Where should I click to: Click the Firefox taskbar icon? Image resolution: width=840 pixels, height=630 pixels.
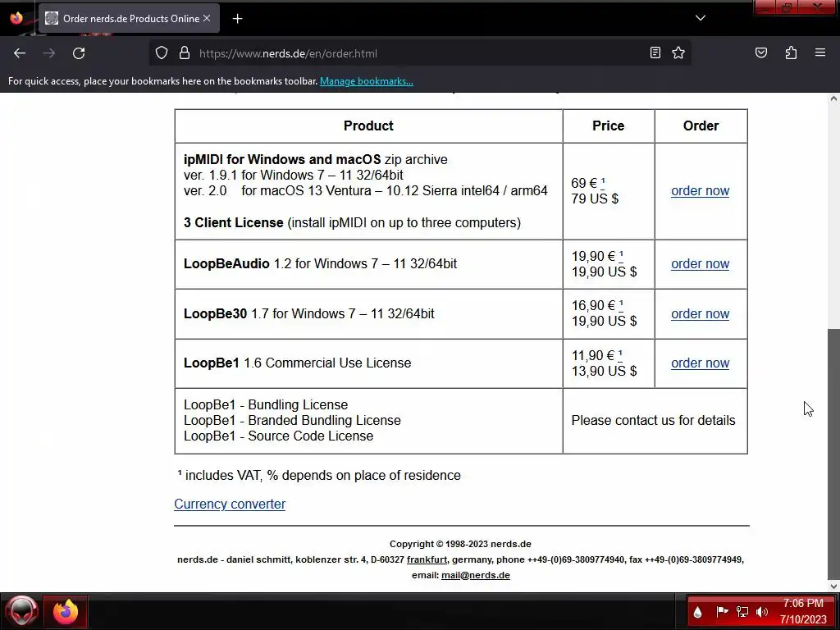coord(66,611)
